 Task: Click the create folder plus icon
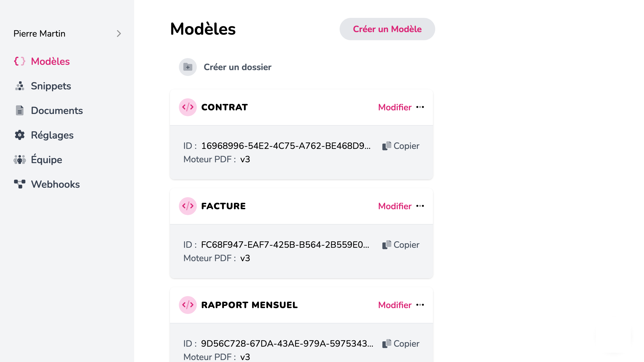[x=188, y=67]
